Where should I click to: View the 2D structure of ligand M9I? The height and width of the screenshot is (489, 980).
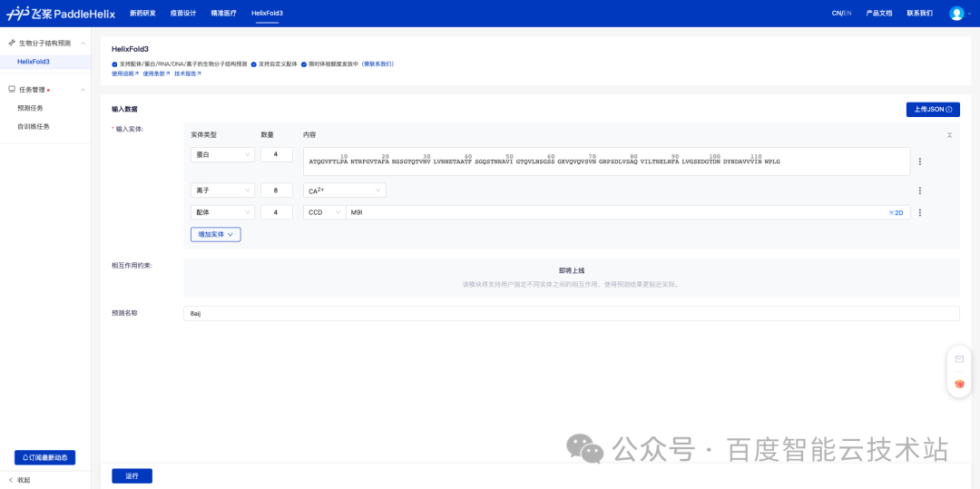[897, 213]
